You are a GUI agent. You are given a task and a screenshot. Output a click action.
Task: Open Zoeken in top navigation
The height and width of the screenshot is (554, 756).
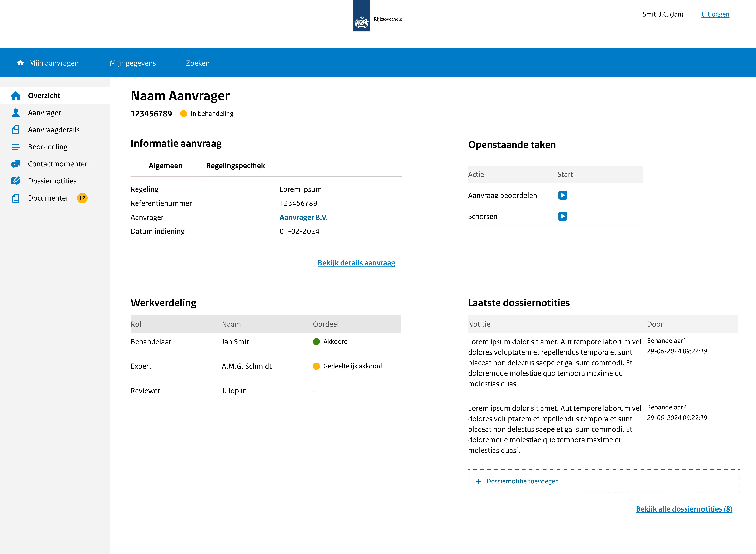coord(198,63)
